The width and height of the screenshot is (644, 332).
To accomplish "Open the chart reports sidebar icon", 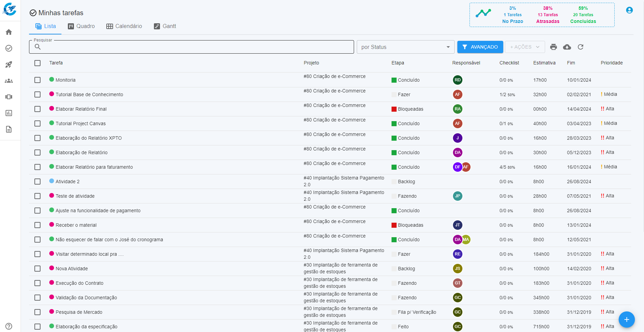I will pyautogui.click(x=9, y=113).
